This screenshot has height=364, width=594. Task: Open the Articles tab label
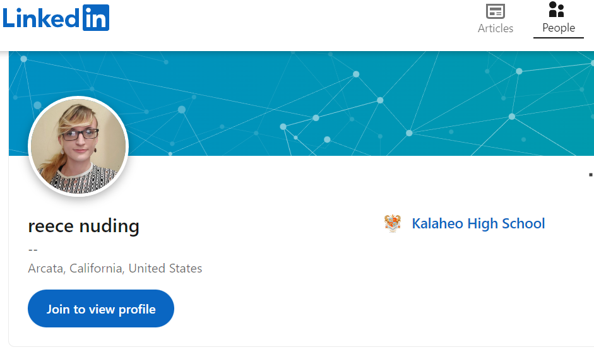coord(496,28)
